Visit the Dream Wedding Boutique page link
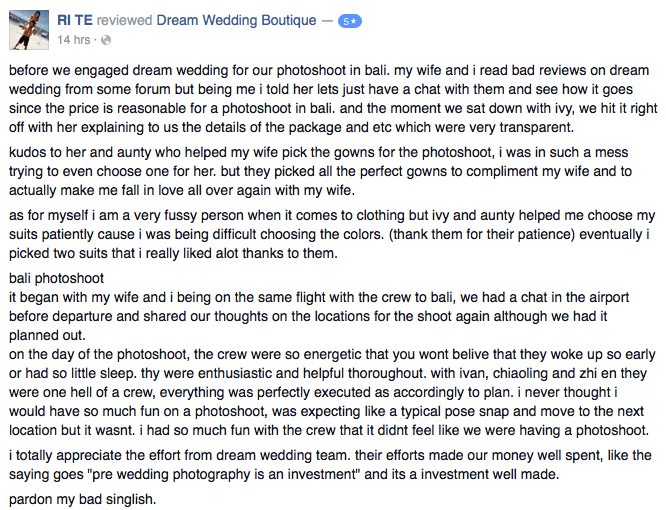Screen dimensions: 666x510 pyautogui.click(x=236, y=20)
